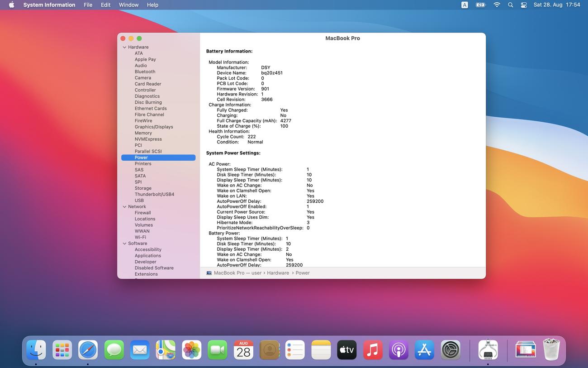Open Control Center in menu bar

(x=524, y=5)
